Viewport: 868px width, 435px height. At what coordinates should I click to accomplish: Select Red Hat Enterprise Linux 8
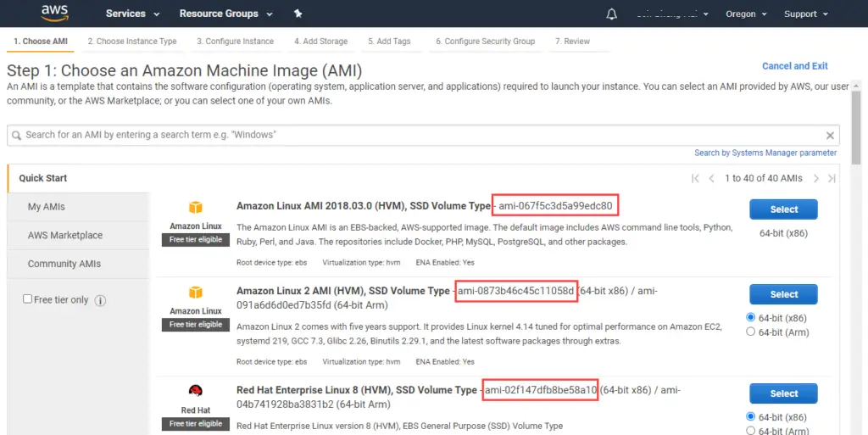click(x=783, y=393)
